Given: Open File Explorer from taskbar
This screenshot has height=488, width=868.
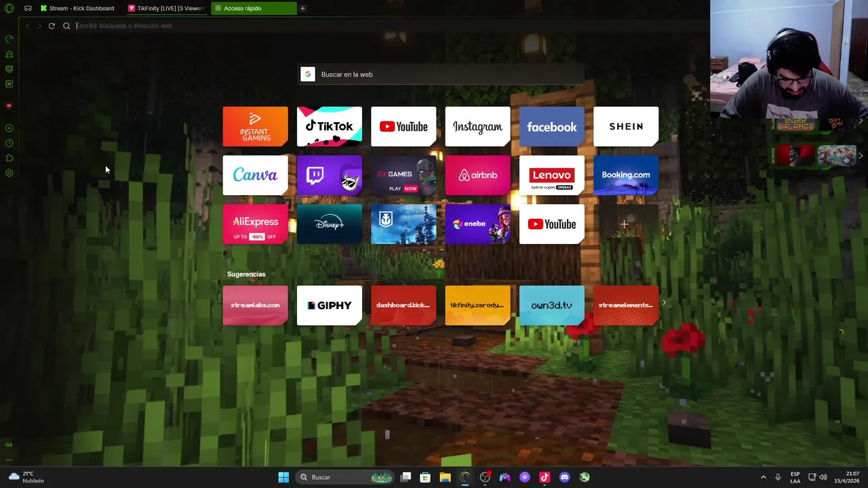Looking at the screenshot, I should tap(445, 477).
